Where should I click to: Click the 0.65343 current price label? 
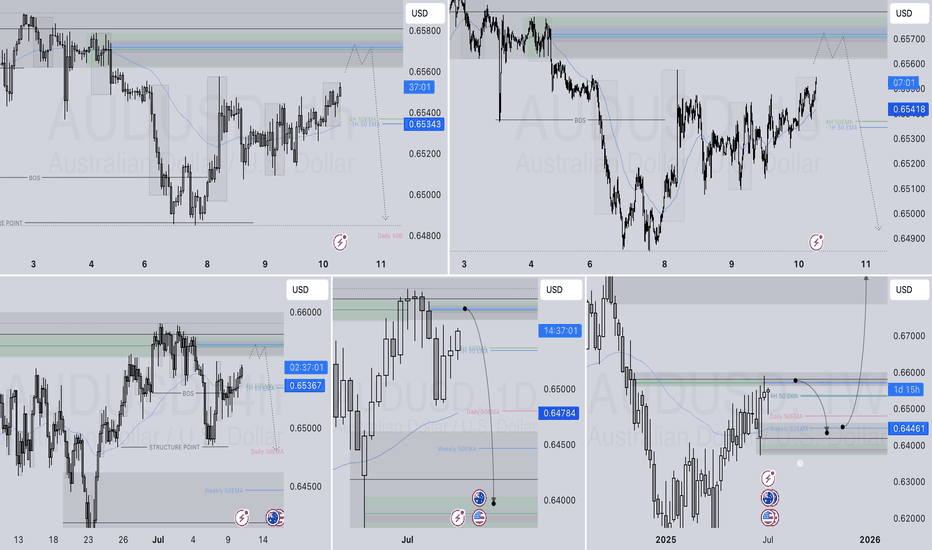[424, 124]
